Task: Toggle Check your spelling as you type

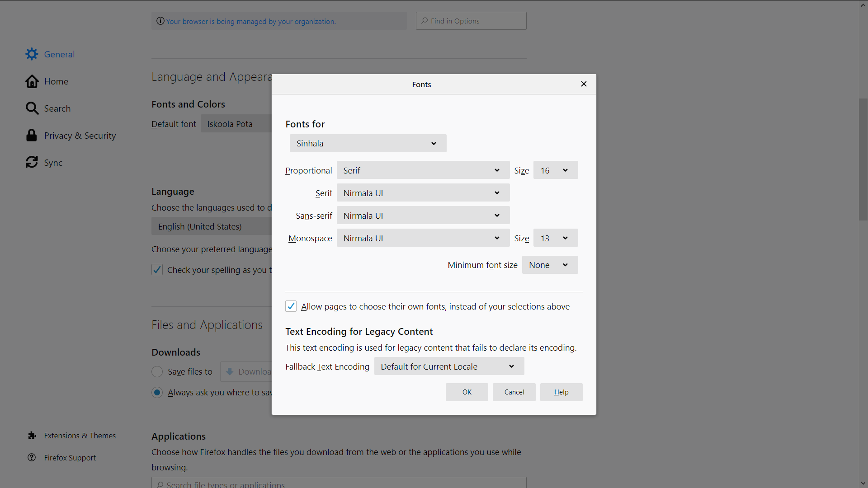Action: [157, 270]
